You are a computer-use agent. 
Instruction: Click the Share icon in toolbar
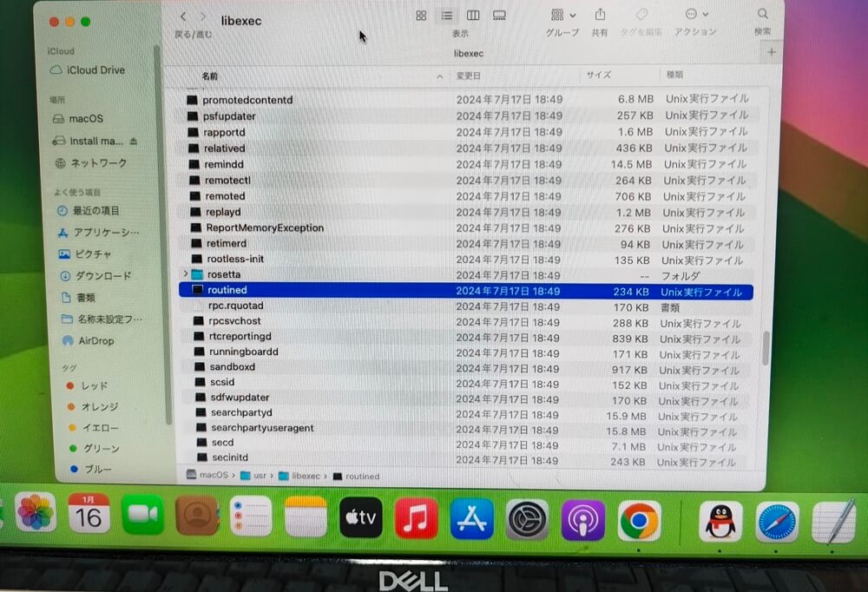coord(600,15)
